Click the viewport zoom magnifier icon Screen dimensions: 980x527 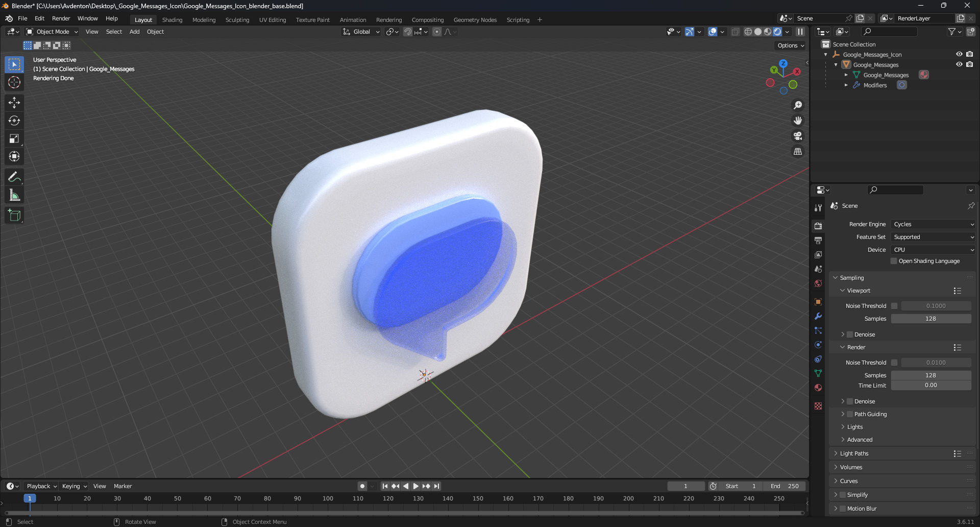point(798,105)
